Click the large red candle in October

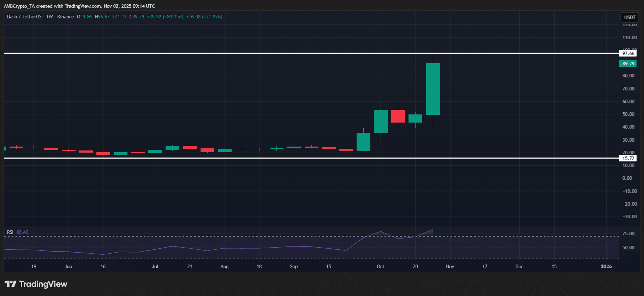point(398,116)
